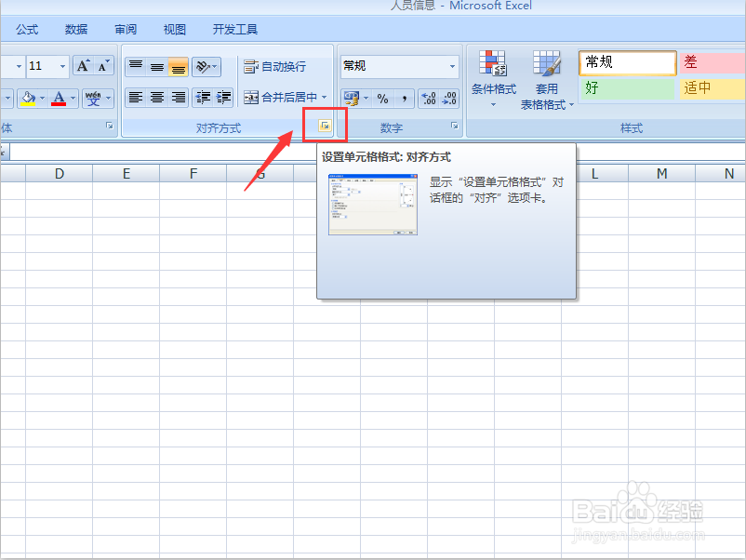Switch to 视图 tab

pos(175,30)
